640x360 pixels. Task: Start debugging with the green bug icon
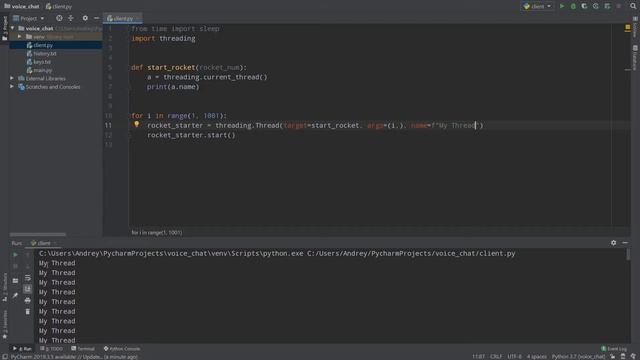click(x=573, y=6)
